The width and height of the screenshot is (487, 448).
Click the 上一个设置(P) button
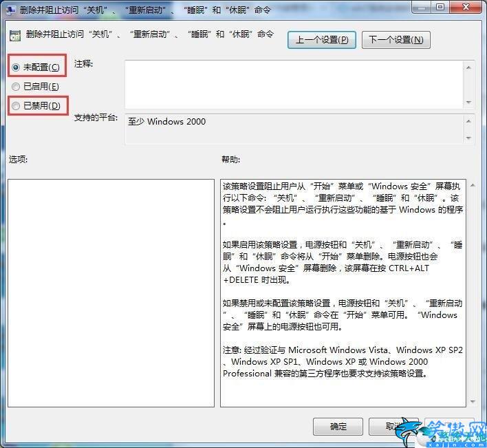322,40
